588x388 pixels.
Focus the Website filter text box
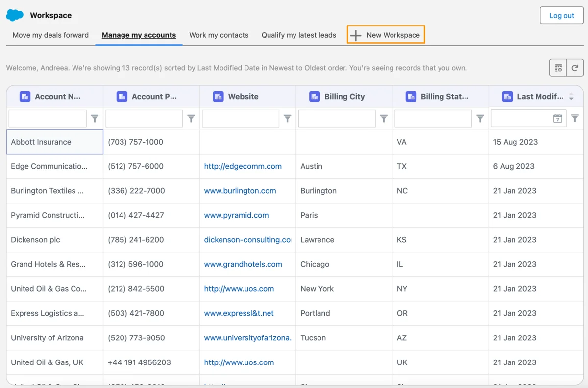(241, 119)
